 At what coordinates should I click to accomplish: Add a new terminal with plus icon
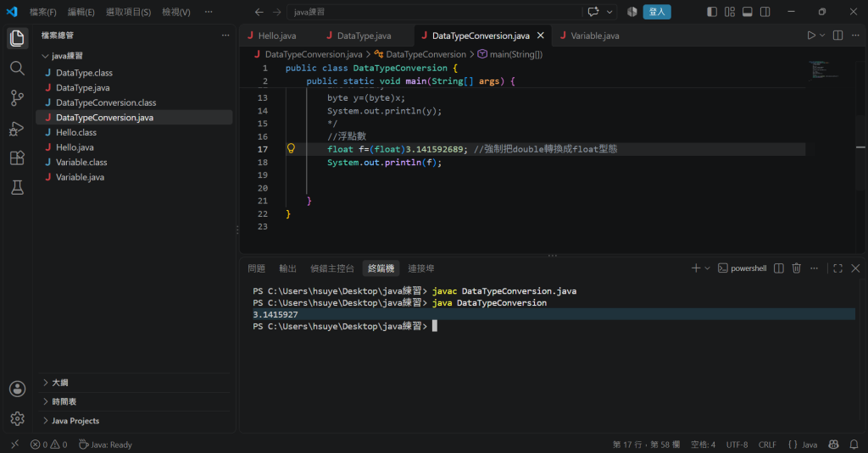tap(696, 268)
